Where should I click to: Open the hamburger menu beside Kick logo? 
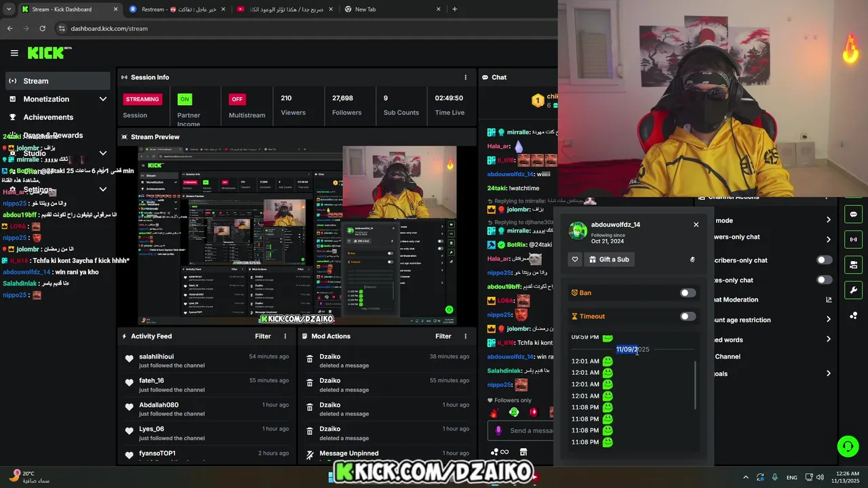14,53
